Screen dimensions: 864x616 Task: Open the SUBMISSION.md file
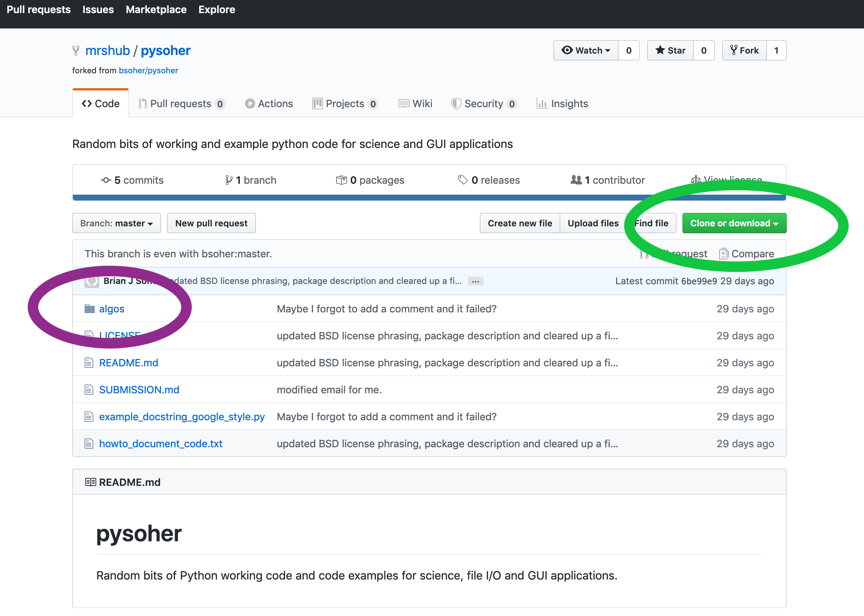[139, 390]
